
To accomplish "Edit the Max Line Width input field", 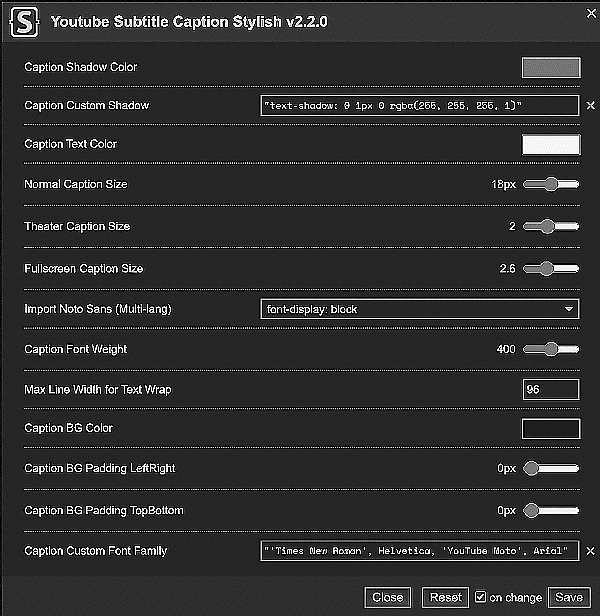I will pyautogui.click(x=551, y=389).
